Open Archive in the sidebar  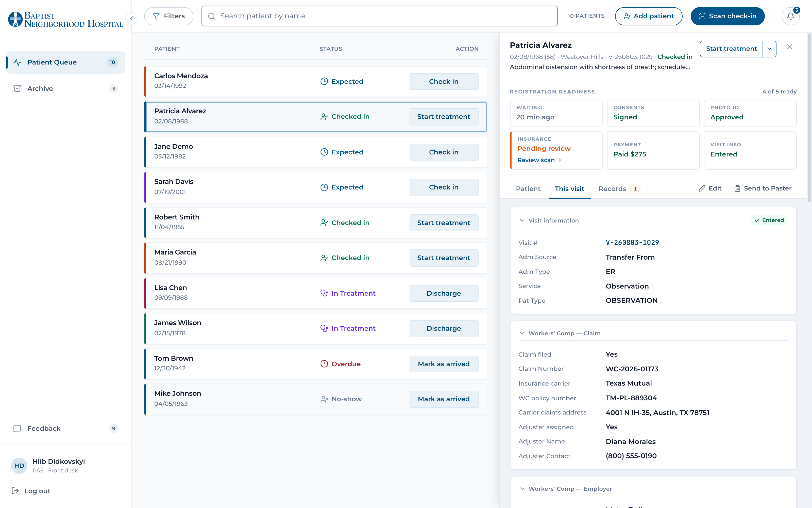[66, 88]
